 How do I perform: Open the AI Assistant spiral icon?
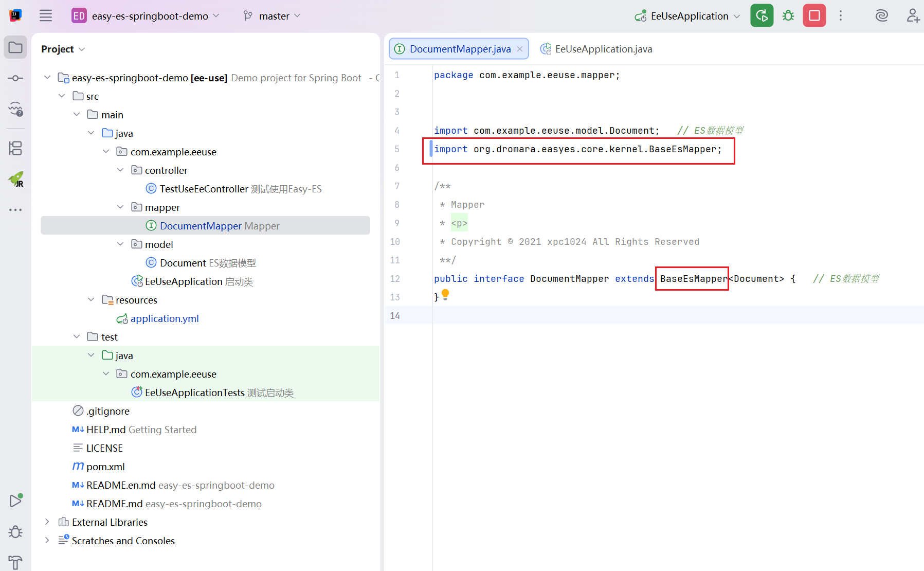882,15
